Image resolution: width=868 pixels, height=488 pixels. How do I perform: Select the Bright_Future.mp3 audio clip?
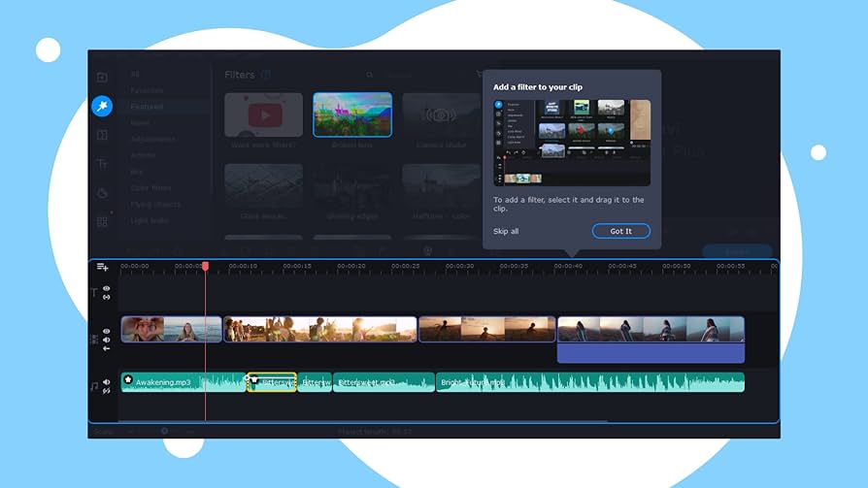point(589,382)
